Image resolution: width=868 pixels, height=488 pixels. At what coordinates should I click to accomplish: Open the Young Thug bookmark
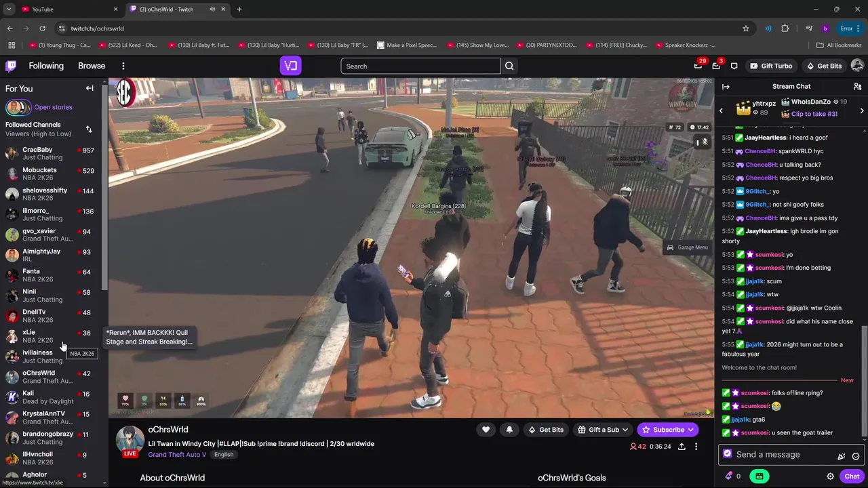(60, 45)
